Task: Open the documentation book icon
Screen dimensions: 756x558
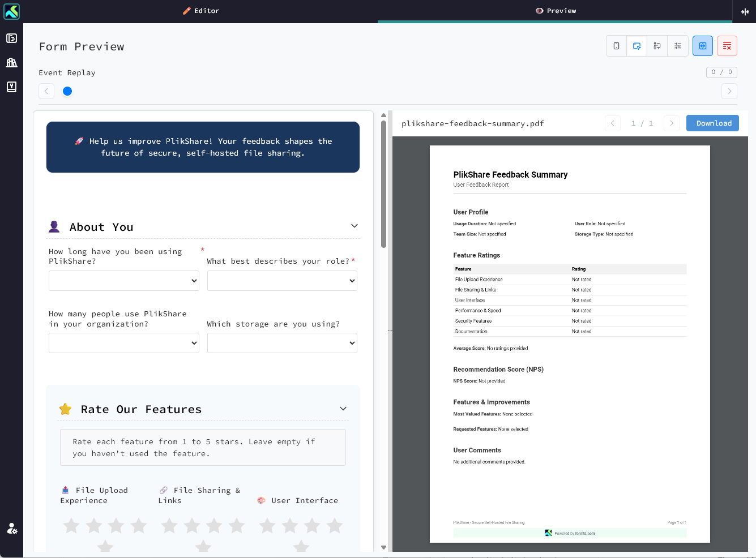Action: pyautogui.click(x=11, y=87)
